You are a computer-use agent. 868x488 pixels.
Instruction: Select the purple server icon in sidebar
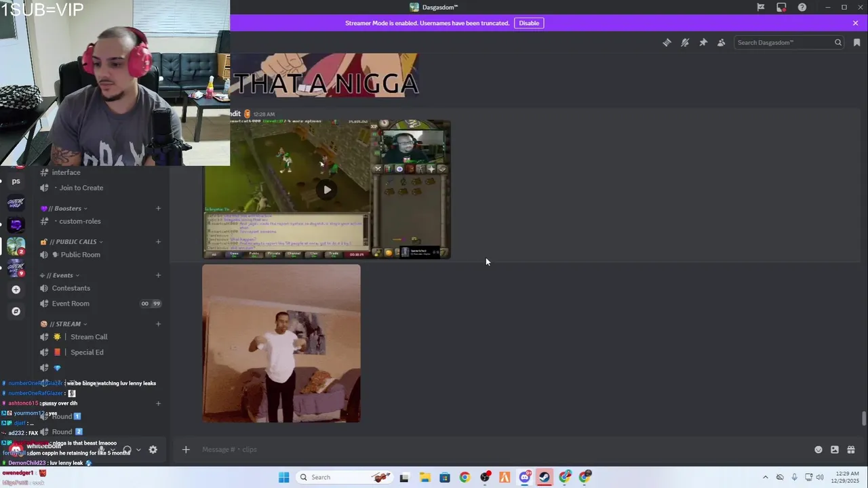coord(16,224)
